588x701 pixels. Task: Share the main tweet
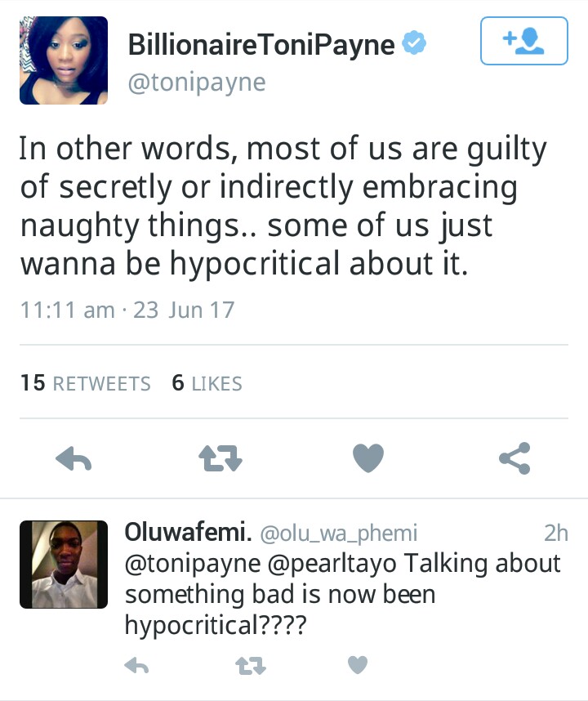(514, 458)
